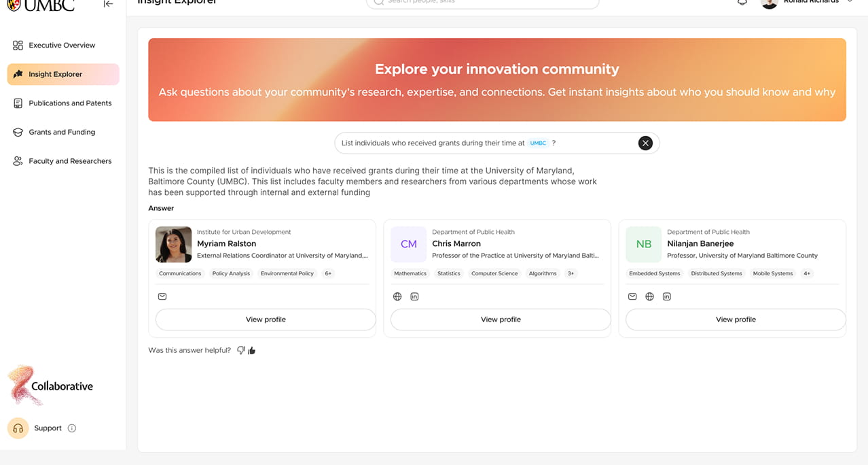The image size is (868, 465).
Task: Clear the query with the X button
Action: tap(645, 143)
